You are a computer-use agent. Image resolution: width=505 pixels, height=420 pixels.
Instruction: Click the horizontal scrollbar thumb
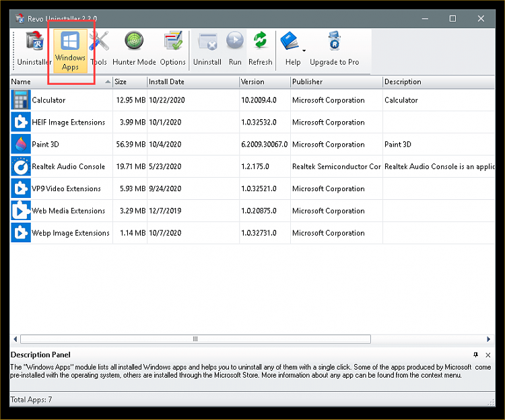[x=195, y=339]
